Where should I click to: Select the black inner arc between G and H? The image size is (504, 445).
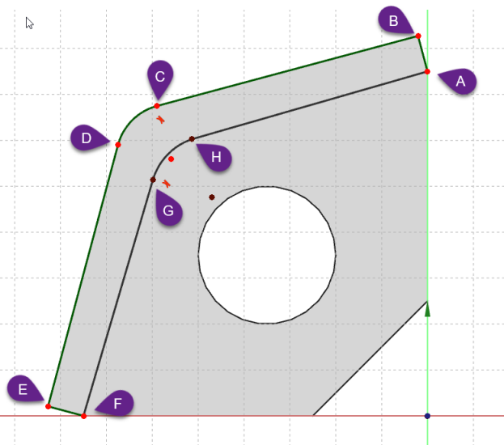167,153
